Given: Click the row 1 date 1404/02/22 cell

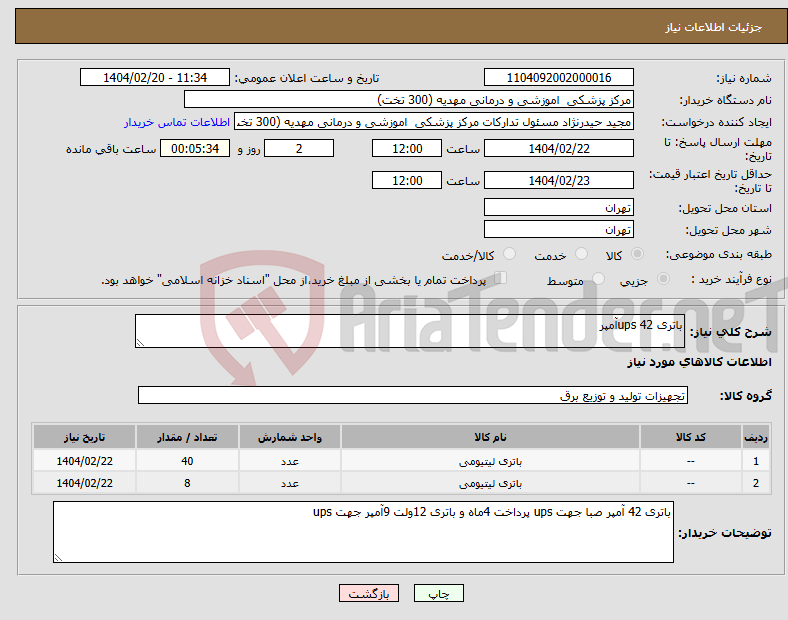Looking at the screenshot, I should pyautogui.click(x=84, y=461).
